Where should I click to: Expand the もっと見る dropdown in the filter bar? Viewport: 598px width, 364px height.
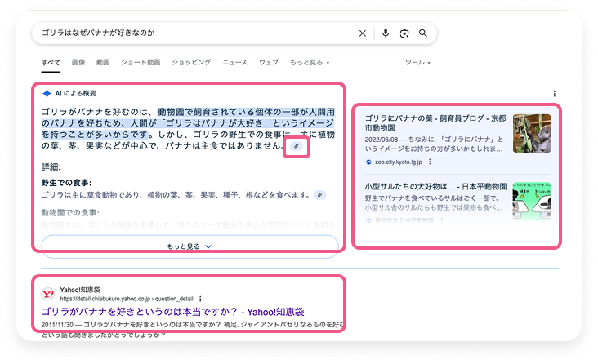[x=310, y=62]
